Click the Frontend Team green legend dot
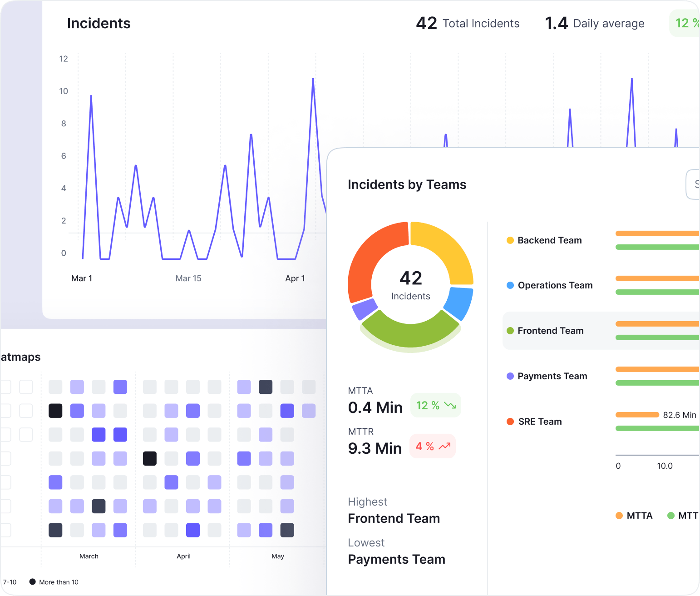The width and height of the screenshot is (700, 596). [x=510, y=331]
